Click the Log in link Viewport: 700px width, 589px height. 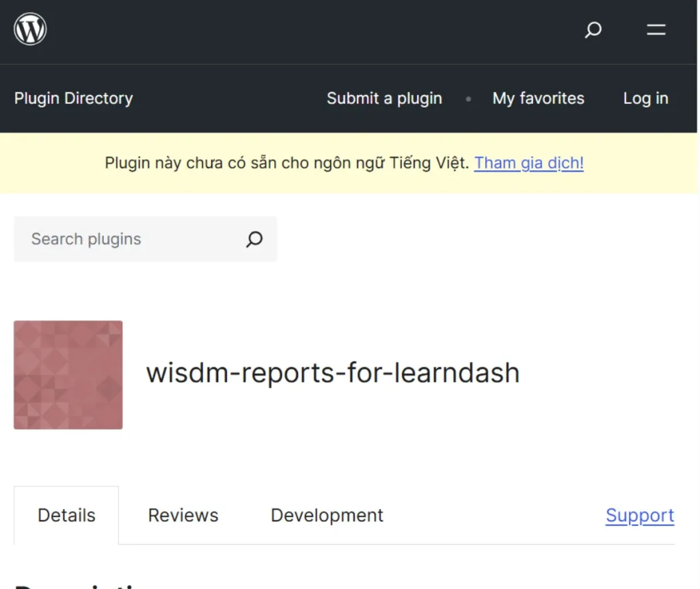[645, 99]
